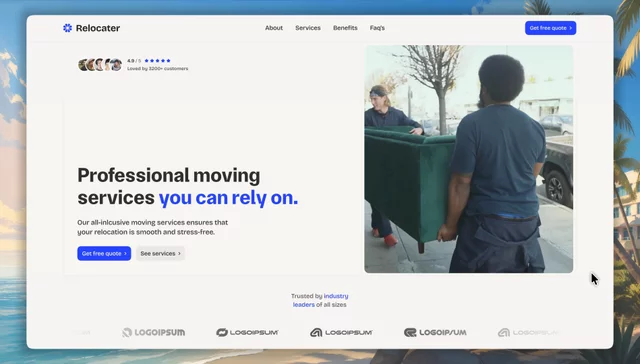Click the all-inclusive moving services description
Screen dimensions: 640x364
coord(153,227)
